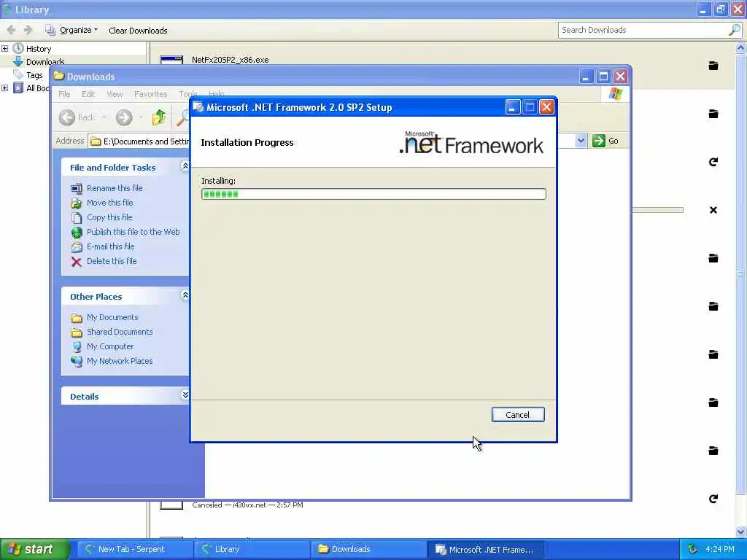
Task: Click the My Network Places icon
Action: pyautogui.click(x=76, y=362)
